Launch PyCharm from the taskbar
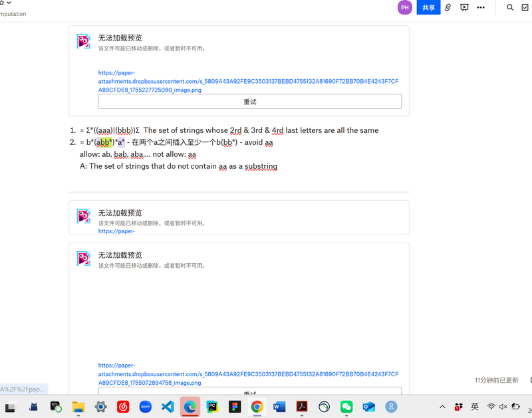 [x=212, y=407]
